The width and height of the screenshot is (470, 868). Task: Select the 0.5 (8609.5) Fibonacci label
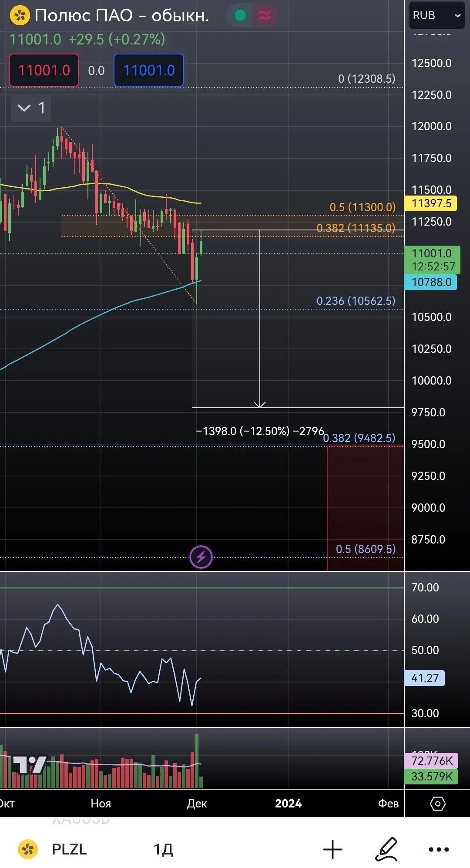click(366, 549)
